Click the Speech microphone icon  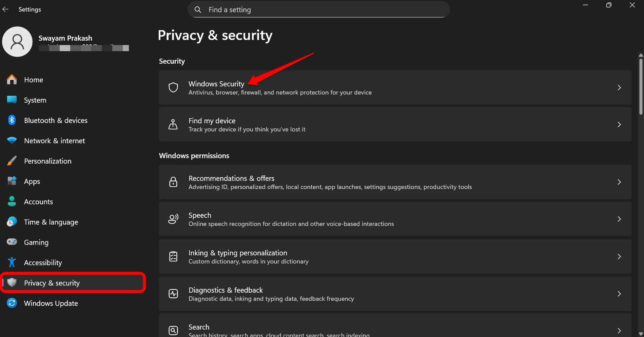(173, 219)
